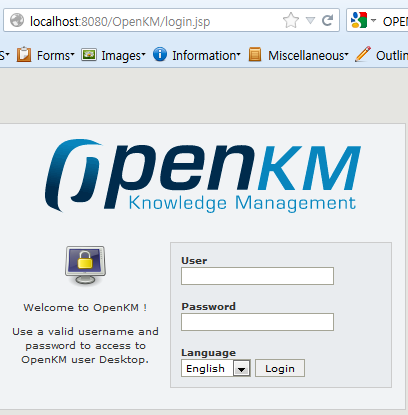Click the 'User' field label
The image size is (408, 415).
pyautogui.click(x=194, y=261)
